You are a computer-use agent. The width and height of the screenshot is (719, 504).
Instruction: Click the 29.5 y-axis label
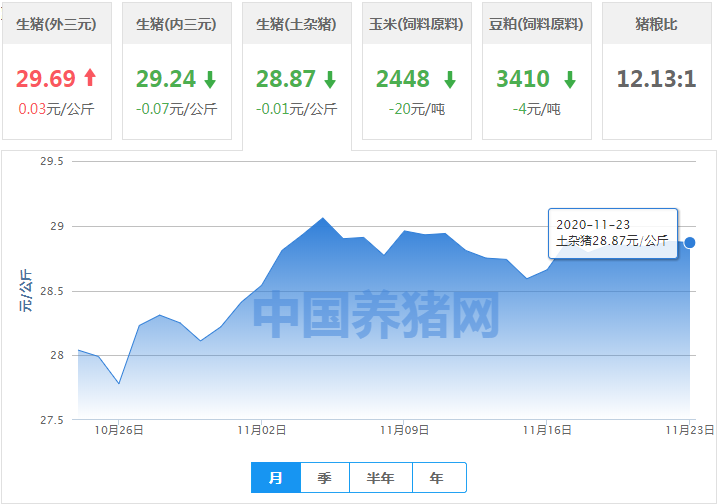click(51, 161)
